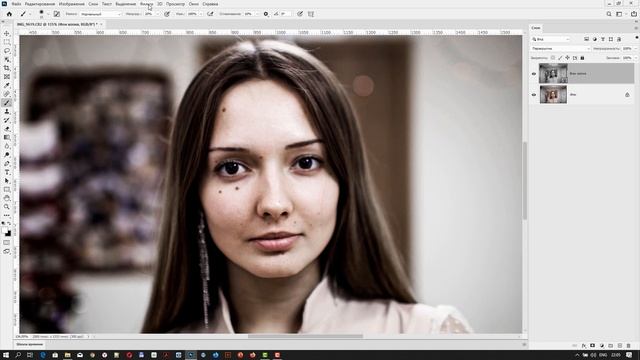Open the Фильтр menu
The height and width of the screenshot is (360, 640).
(147, 4)
